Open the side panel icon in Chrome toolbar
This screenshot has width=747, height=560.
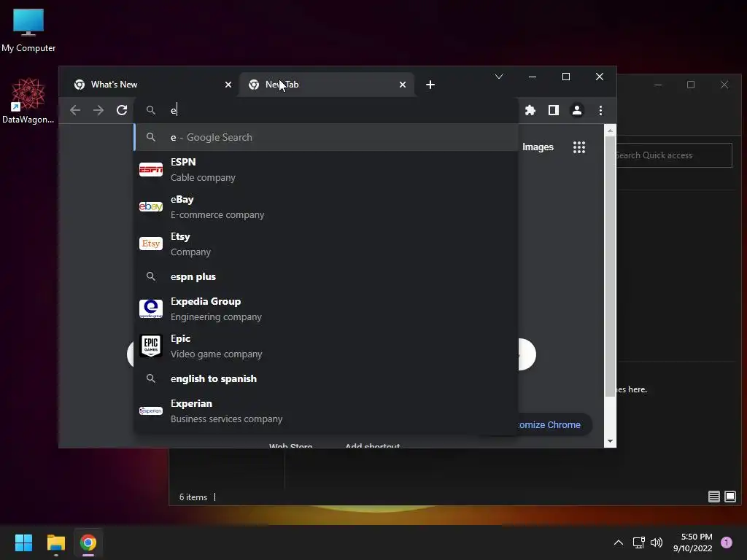[x=554, y=111]
